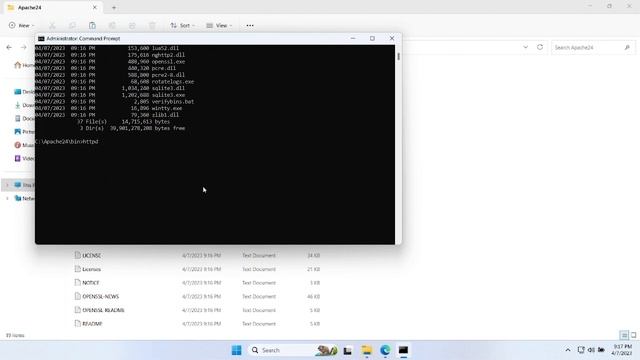640x360 pixels.
Task: Select the Licenses file row
Action: point(198,269)
